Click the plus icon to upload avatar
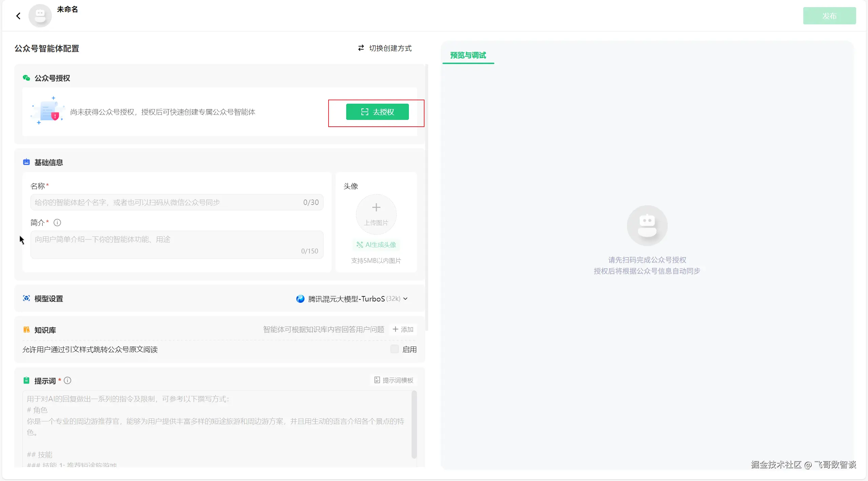This screenshot has width=868, height=481. point(376,207)
